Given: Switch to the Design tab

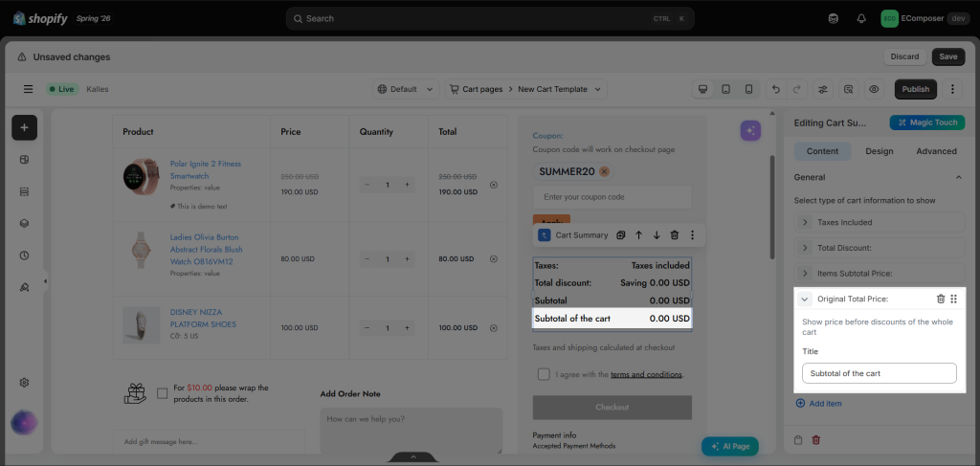Looking at the screenshot, I should [x=879, y=151].
